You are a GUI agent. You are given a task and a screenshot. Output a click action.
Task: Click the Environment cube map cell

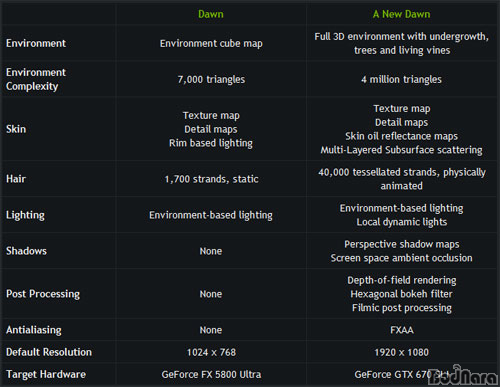pos(211,43)
